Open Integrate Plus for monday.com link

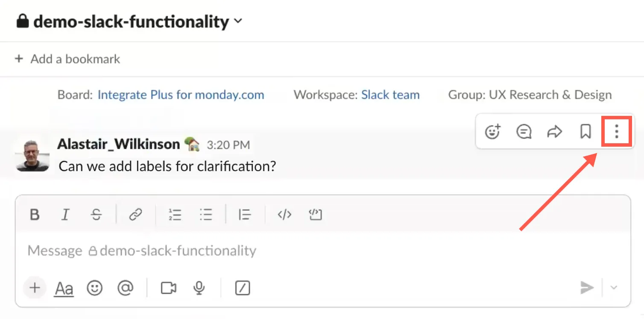(x=181, y=95)
